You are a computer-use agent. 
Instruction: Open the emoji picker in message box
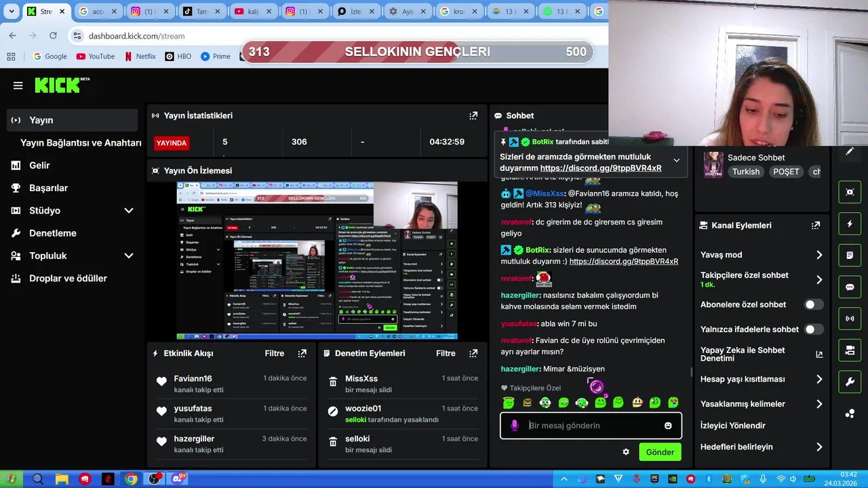tap(668, 426)
